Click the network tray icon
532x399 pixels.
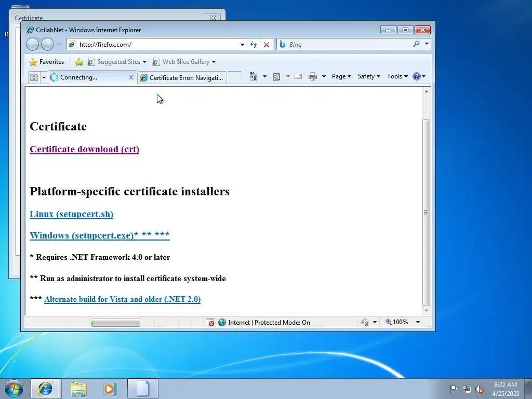click(467, 389)
